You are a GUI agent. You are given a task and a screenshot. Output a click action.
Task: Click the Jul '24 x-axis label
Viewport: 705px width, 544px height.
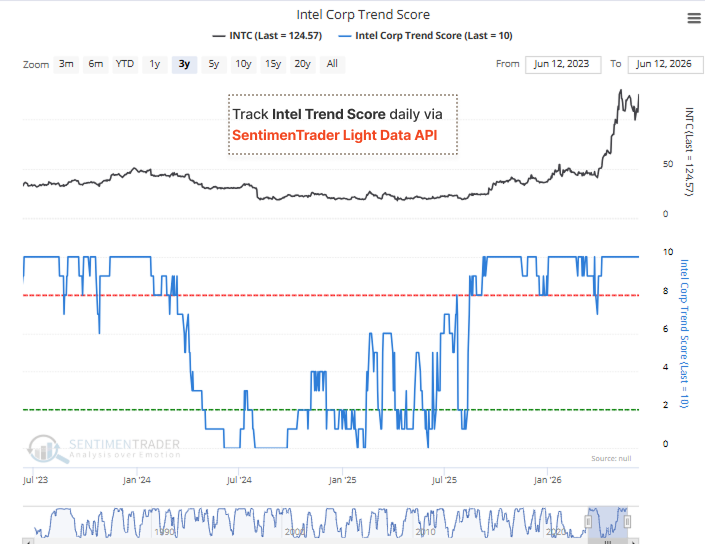coord(239,480)
